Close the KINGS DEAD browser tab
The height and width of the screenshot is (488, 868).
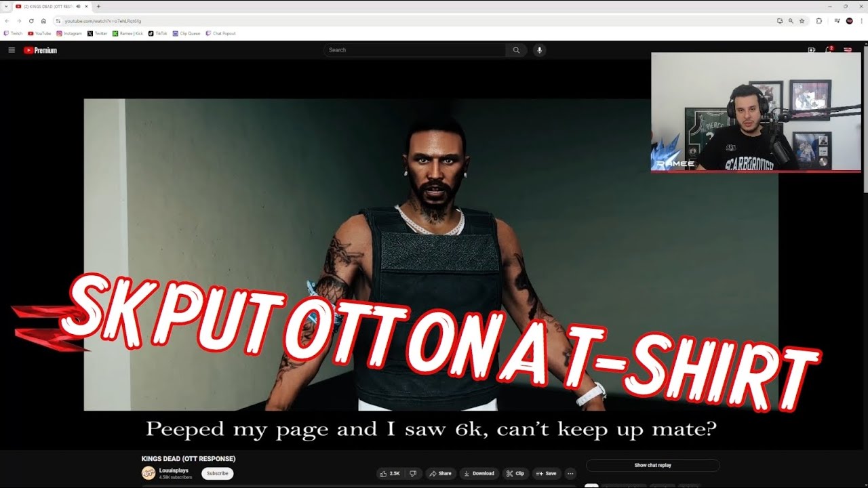pos(86,6)
